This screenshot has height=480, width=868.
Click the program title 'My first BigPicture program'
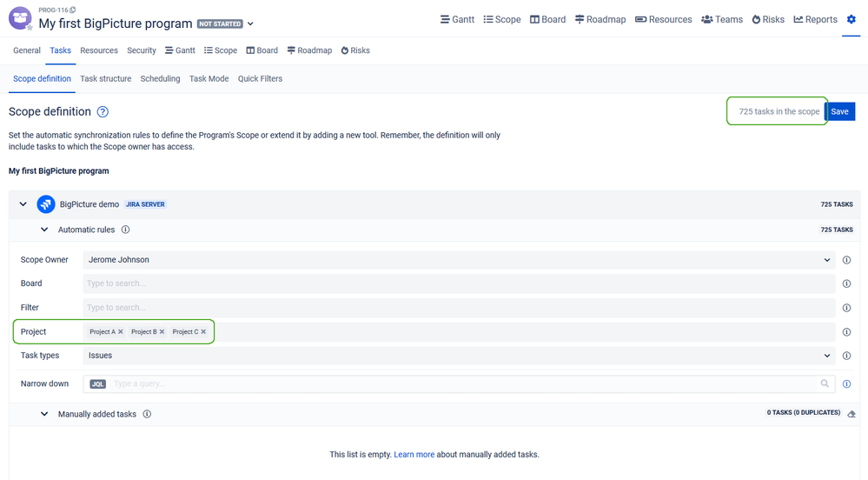[116, 23]
